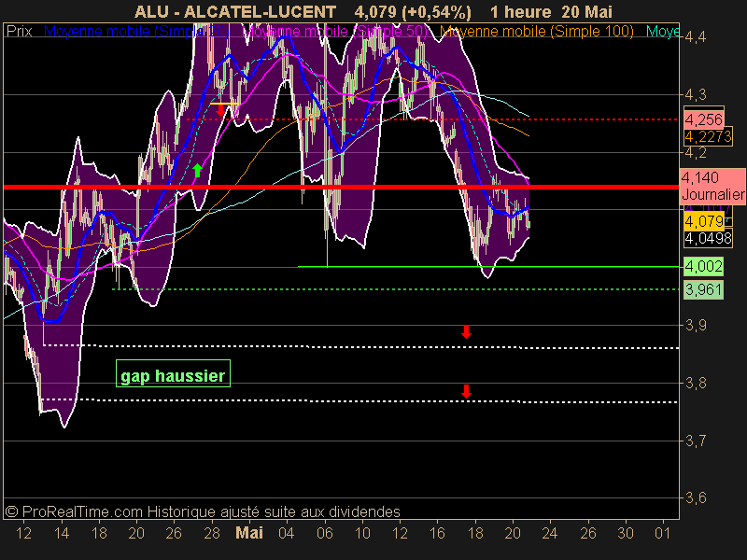Click the 4,3 price axis label
This screenshot has width=747, height=560.
[x=696, y=95]
